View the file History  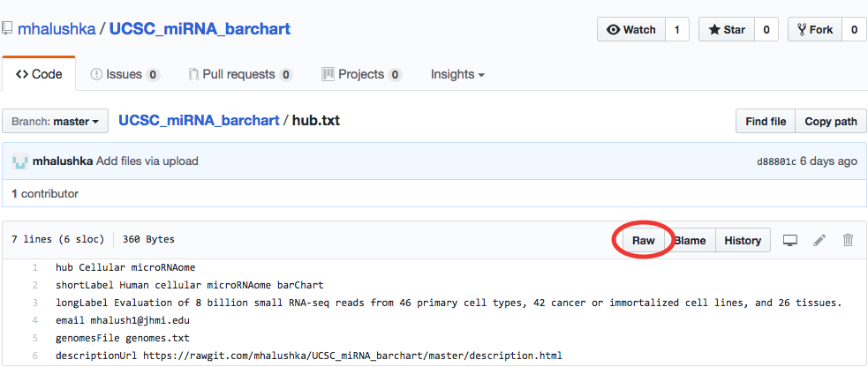click(743, 241)
